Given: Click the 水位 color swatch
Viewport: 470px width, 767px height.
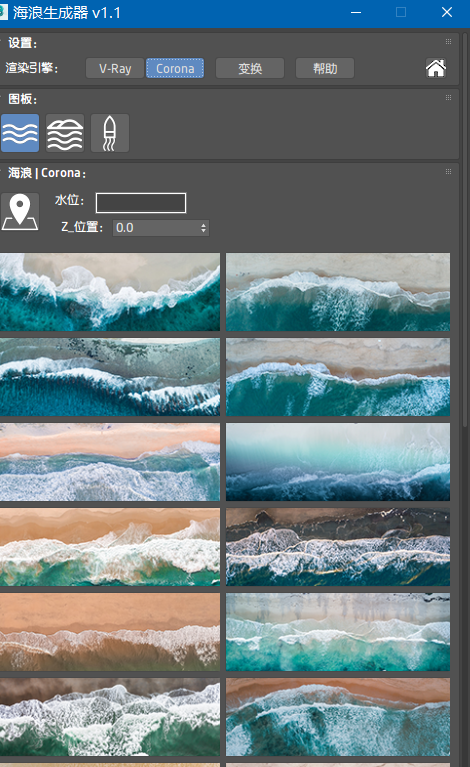Looking at the screenshot, I should point(141,203).
